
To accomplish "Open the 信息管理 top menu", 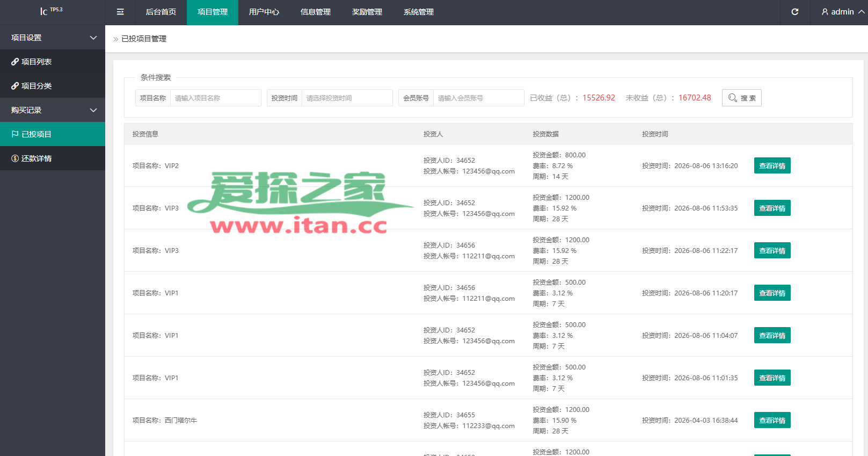I will click(316, 12).
